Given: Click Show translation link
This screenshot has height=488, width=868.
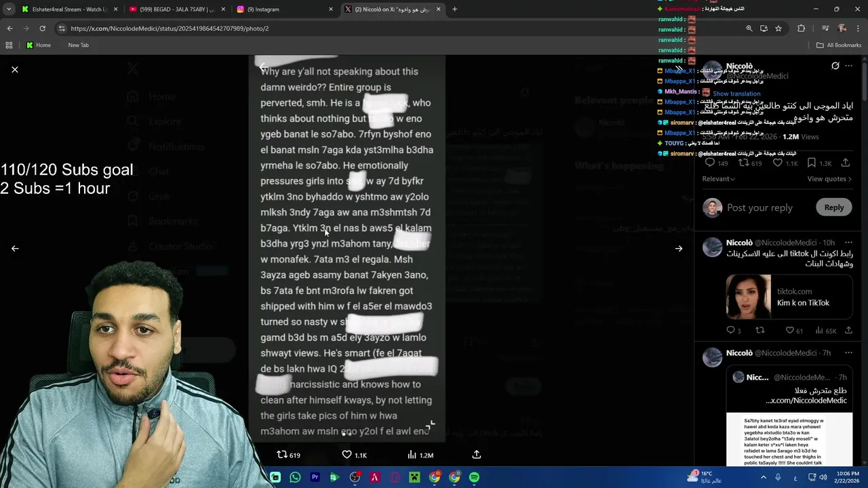Looking at the screenshot, I should [x=736, y=94].
